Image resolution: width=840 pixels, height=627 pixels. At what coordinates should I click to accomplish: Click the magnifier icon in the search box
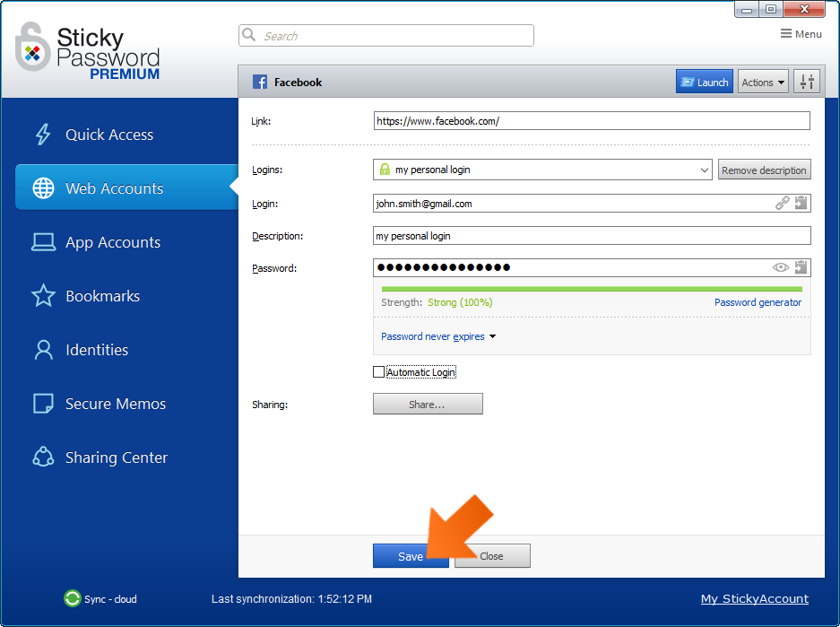click(x=249, y=35)
